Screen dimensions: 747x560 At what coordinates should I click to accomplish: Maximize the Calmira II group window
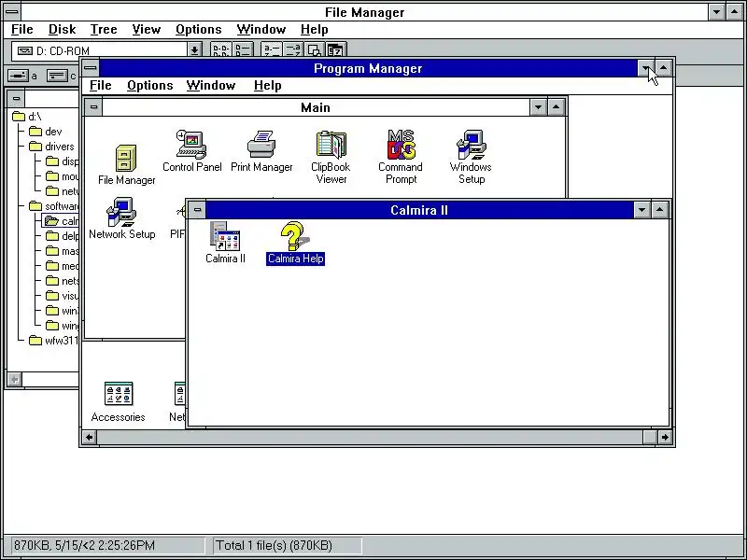click(x=660, y=209)
